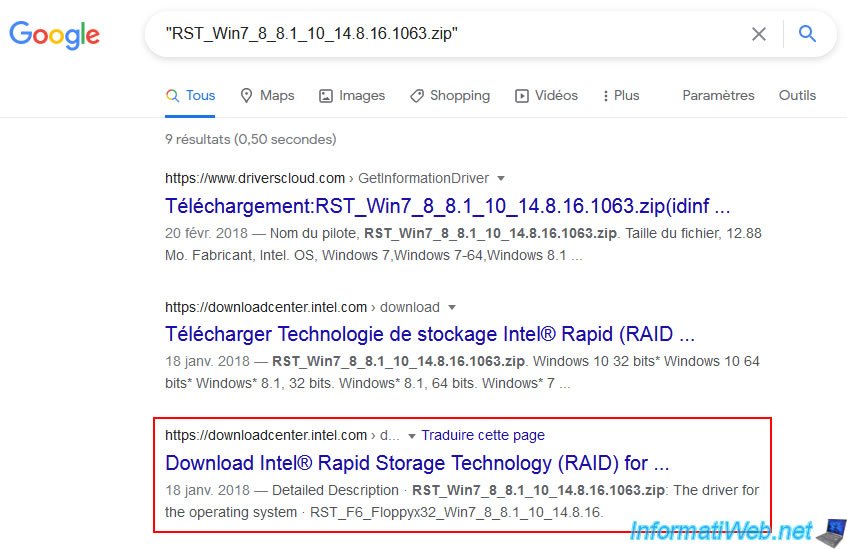Viewport: 847px width, 549px height.
Task: Click the '20 févr. 2018' snippet text
Action: click(x=206, y=233)
